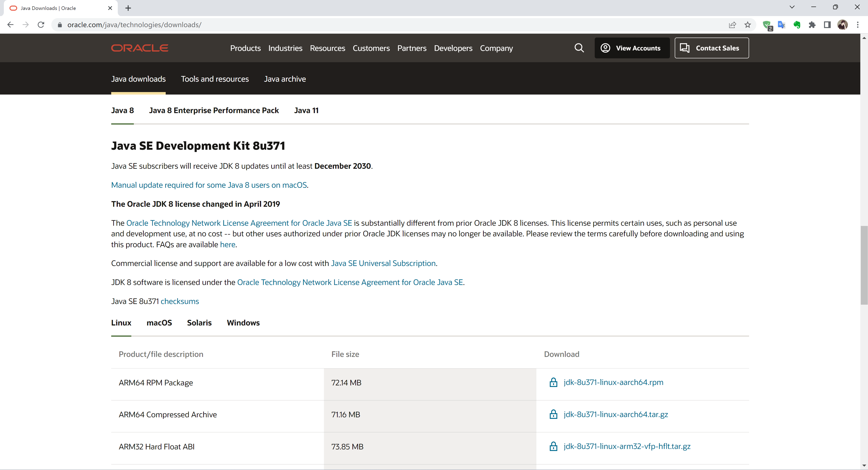The width and height of the screenshot is (868, 470).
Task: Bookmark this page with the star icon
Action: [747, 25]
